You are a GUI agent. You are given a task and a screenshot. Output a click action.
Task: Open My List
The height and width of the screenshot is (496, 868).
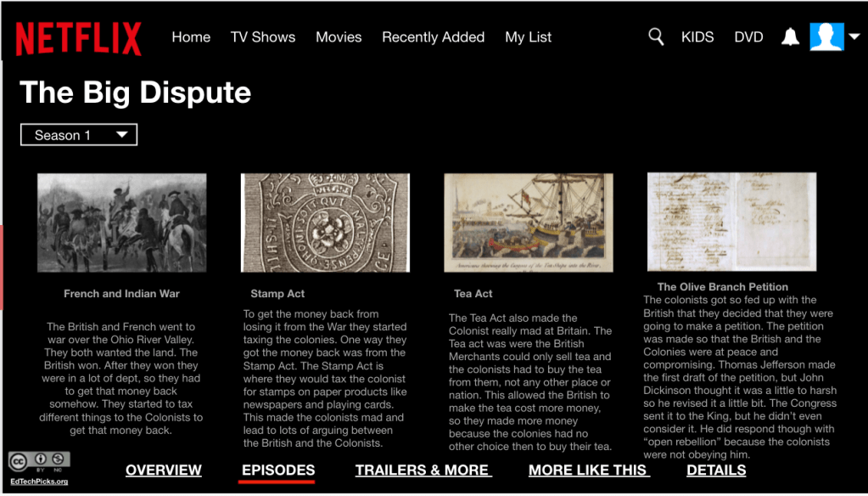tap(528, 37)
